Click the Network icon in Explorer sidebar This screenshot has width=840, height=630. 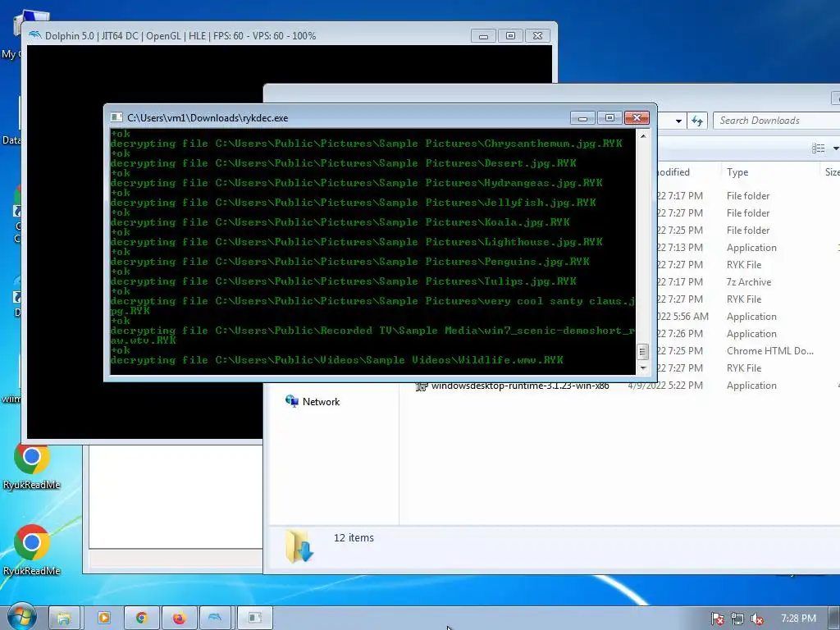coord(292,401)
